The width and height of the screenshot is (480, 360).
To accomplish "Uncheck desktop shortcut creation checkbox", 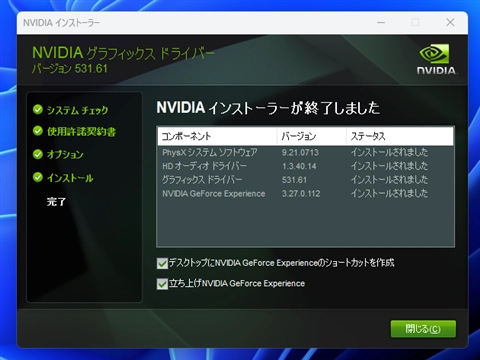I will click(162, 263).
